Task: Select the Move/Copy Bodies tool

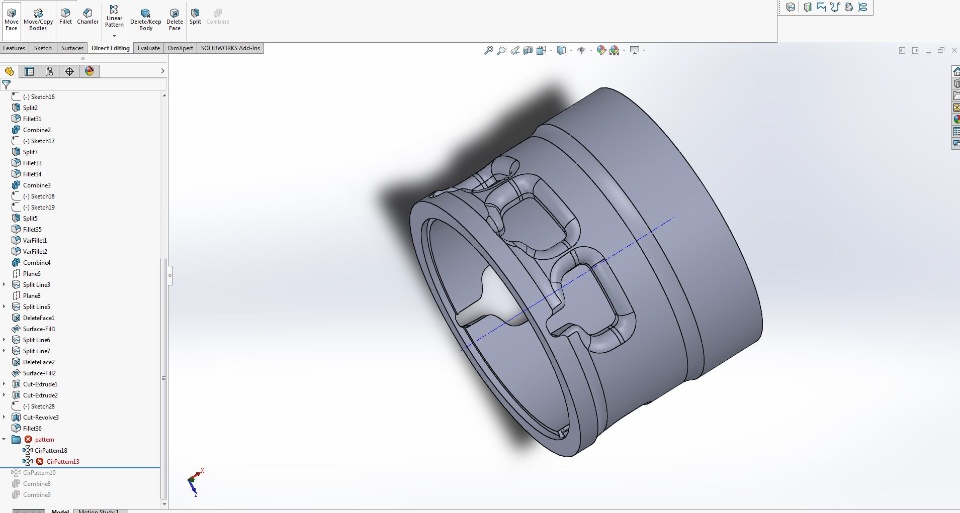Action: [x=38, y=18]
